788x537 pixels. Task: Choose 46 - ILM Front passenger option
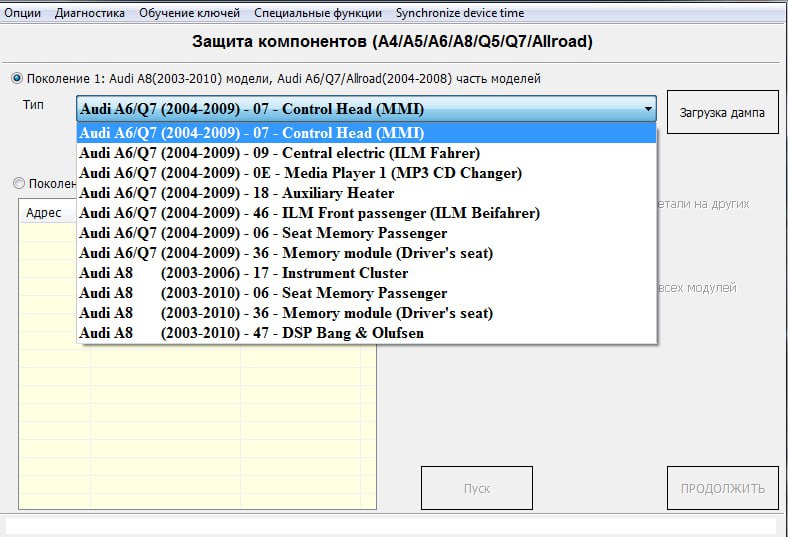[366, 213]
